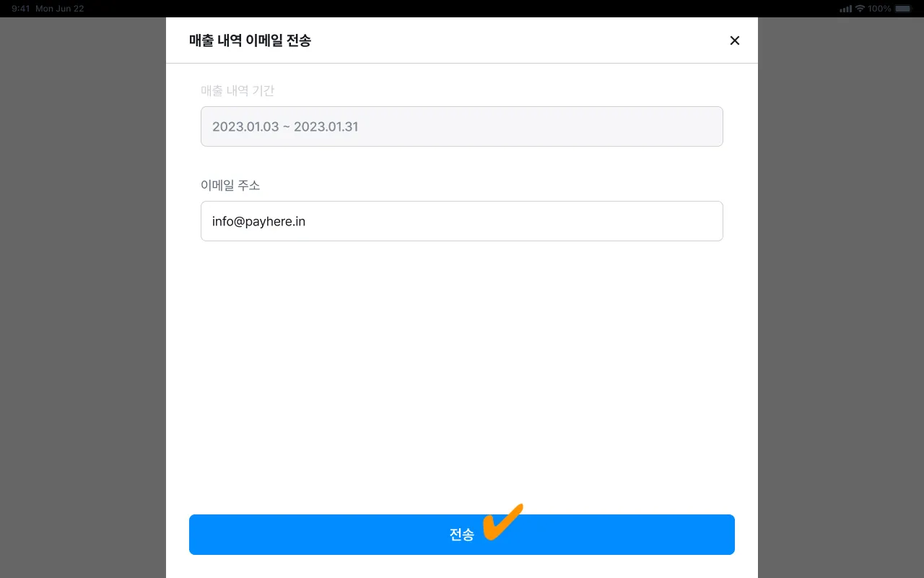Click the 이메일 주소 label

point(230,186)
